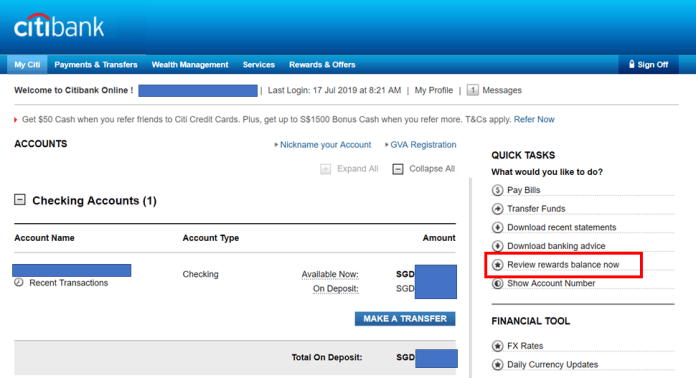Click Show Account Number icon
The image size is (696, 378).
(498, 284)
